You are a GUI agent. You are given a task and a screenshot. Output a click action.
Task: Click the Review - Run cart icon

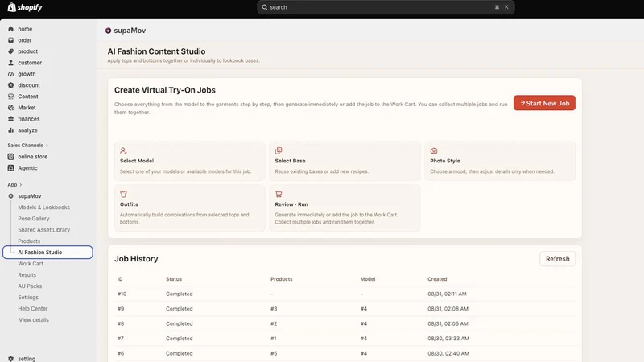(x=279, y=194)
